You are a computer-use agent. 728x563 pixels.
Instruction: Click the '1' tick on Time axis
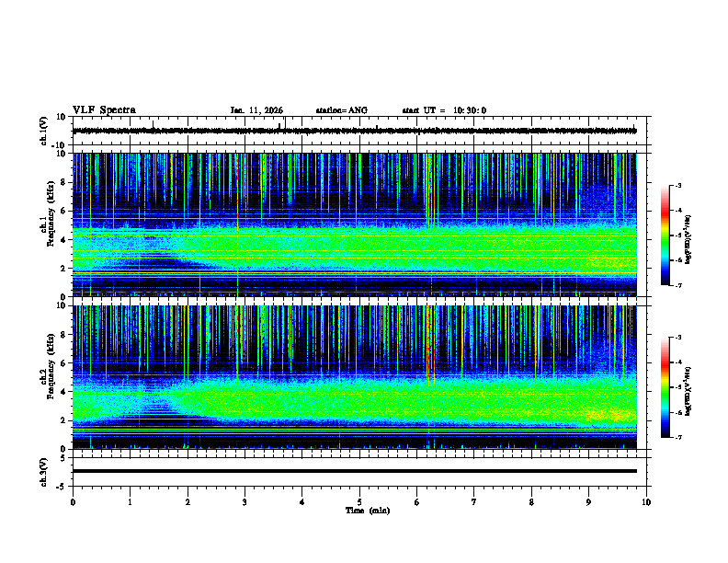(x=130, y=502)
